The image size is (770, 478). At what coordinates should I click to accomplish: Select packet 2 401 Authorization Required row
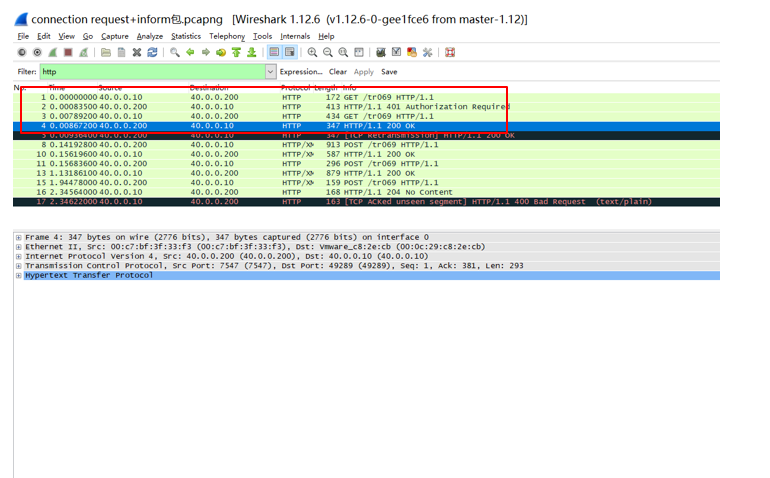pos(366,107)
